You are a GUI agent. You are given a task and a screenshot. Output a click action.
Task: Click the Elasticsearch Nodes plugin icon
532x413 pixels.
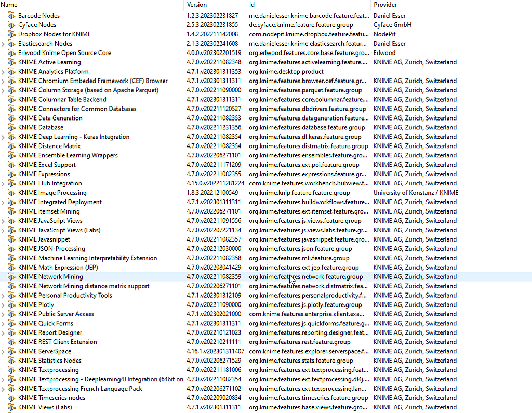click(11, 43)
